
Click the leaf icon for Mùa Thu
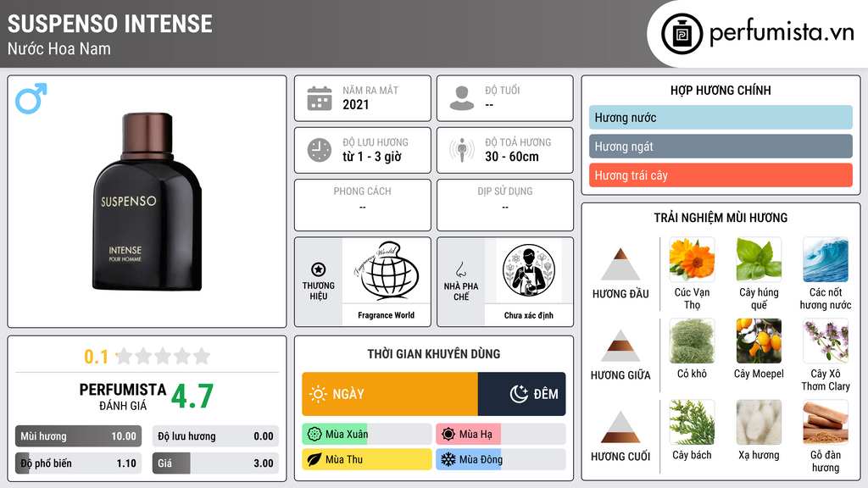(314, 459)
